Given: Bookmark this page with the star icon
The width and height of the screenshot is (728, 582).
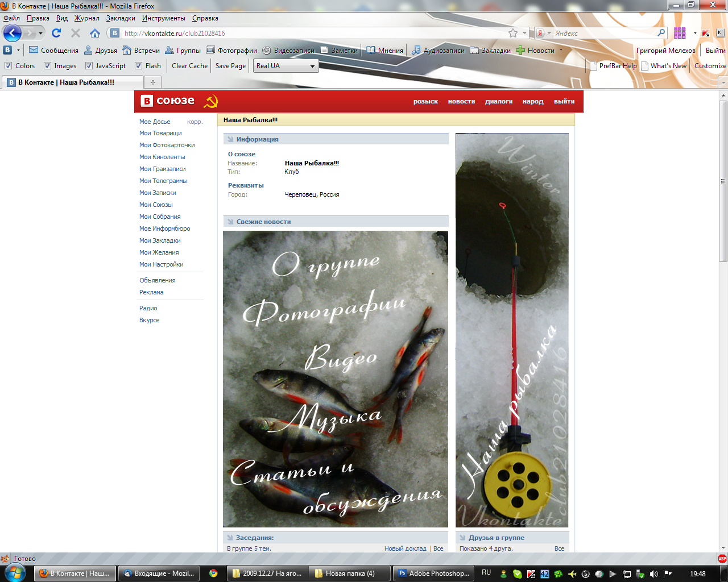Looking at the screenshot, I should [x=513, y=33].
